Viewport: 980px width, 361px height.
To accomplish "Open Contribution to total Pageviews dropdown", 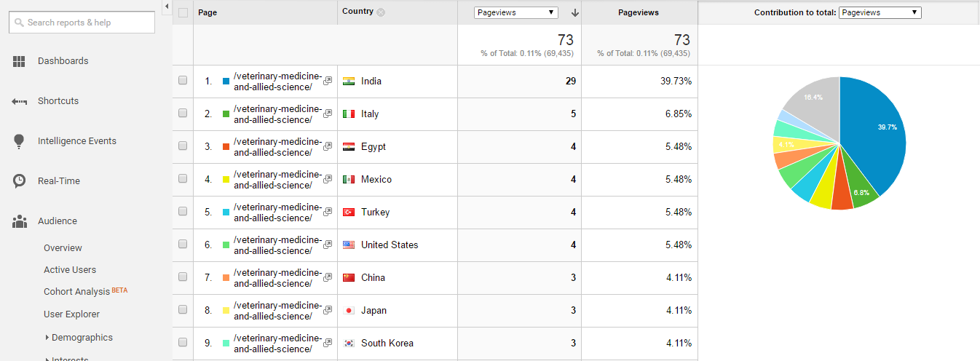I will [x=880, y=12].
